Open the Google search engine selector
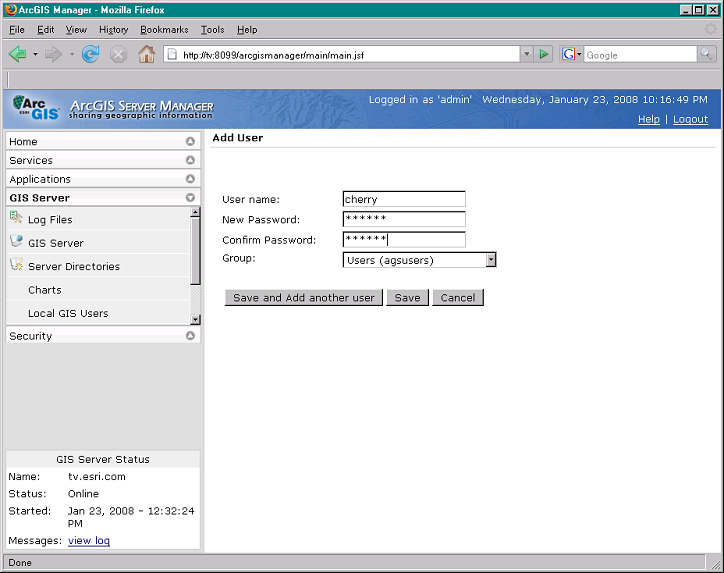The height and width of the screenshot is (573, 724). pyautogui.click(x=572, y=54)
